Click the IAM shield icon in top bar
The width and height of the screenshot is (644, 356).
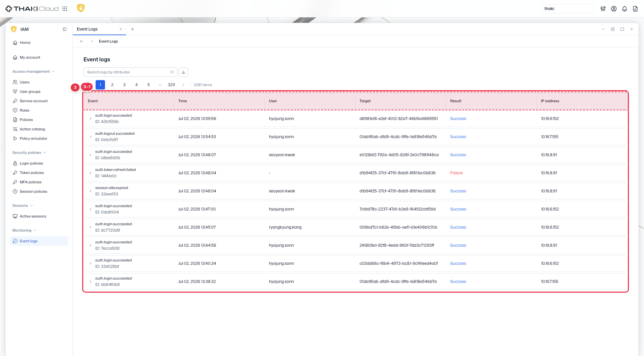click(x=80, y=8)
